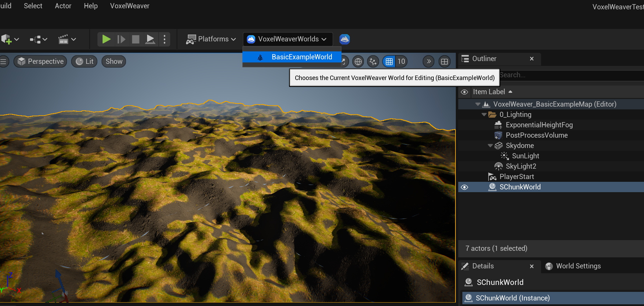Click the Show flags button
644x306 pixels.
[114, 61]
